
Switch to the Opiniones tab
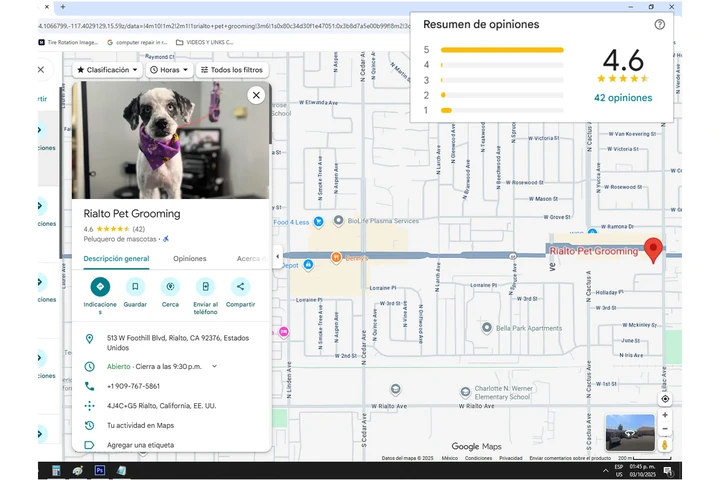[x=190, y=258]
